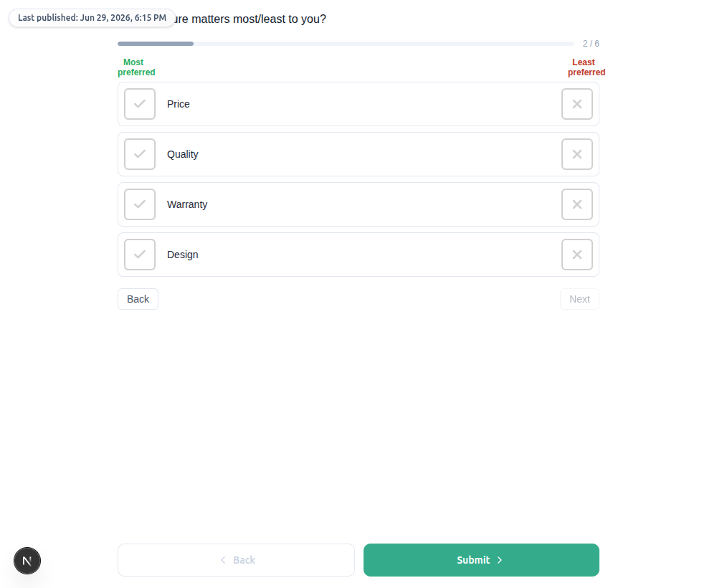Click the survey progress bar
The width and height of the screenshot is (717, 588).
346,44
